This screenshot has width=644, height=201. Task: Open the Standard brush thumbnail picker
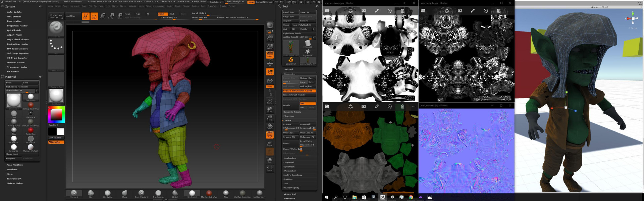(56, 29)
